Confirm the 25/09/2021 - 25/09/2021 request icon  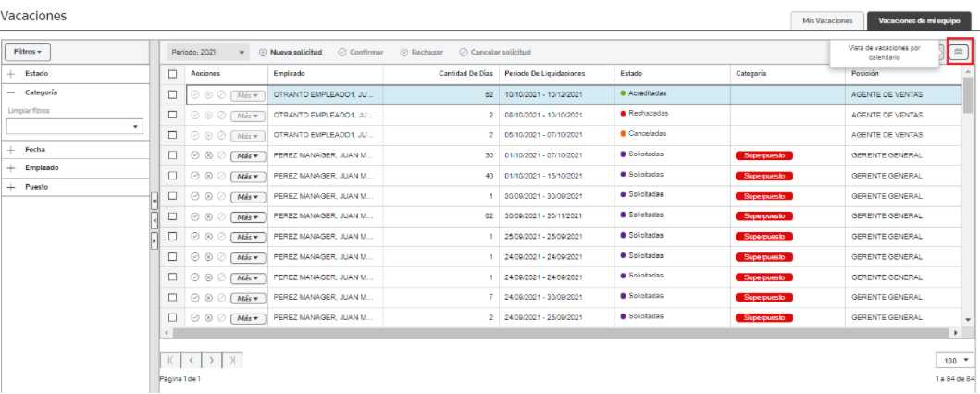point(195,237)
